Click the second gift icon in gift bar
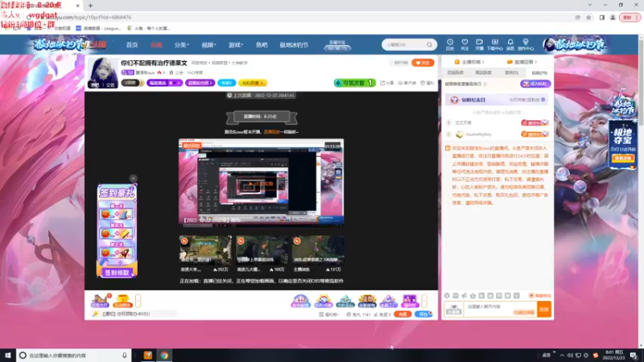 (323, 301)
